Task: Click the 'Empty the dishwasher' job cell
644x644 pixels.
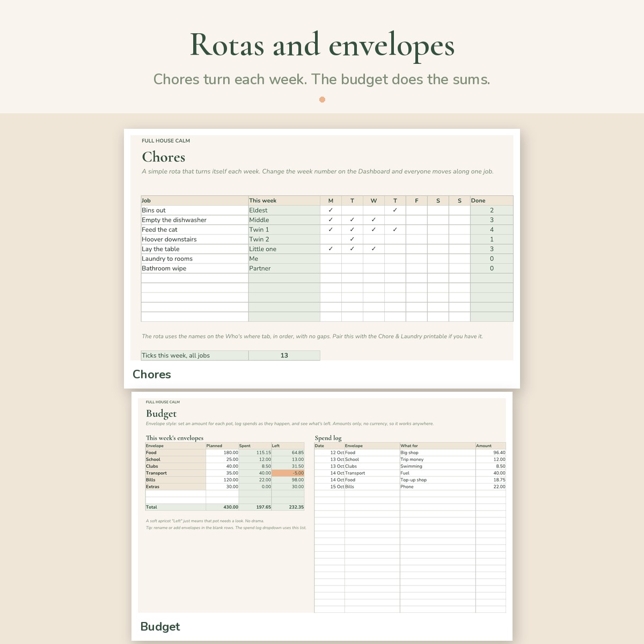Action: click(195, 220)
